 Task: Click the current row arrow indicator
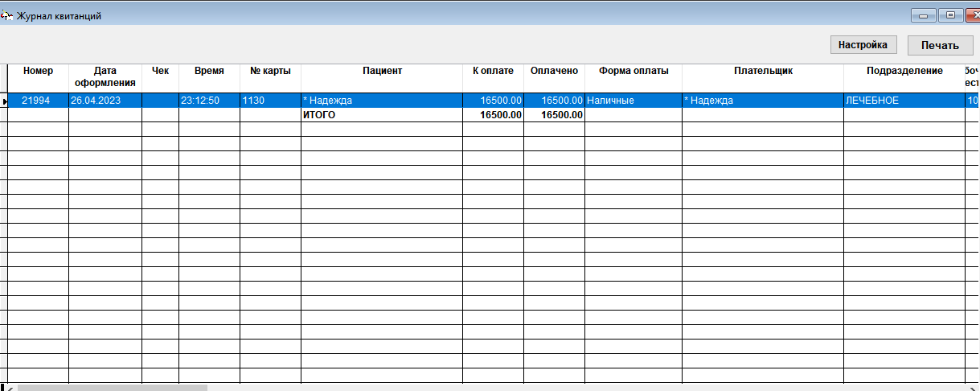[4, 101]
